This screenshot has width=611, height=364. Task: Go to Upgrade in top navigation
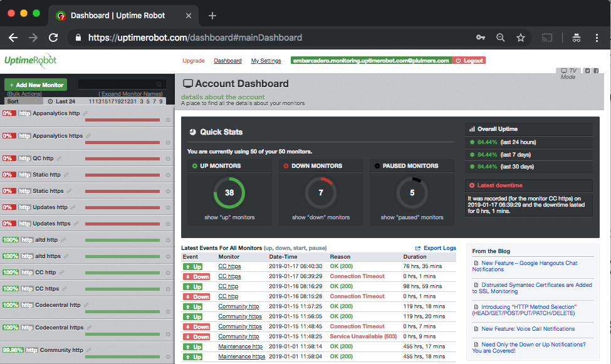(194, 61)
